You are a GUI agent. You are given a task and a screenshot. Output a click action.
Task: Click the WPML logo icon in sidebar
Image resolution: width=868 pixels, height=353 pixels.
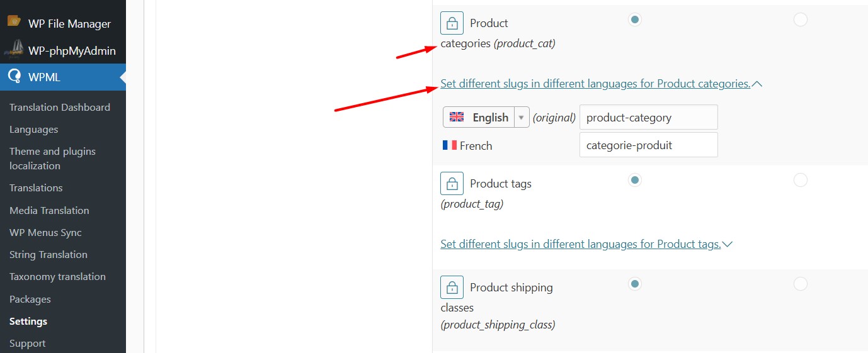coord(14,77)
